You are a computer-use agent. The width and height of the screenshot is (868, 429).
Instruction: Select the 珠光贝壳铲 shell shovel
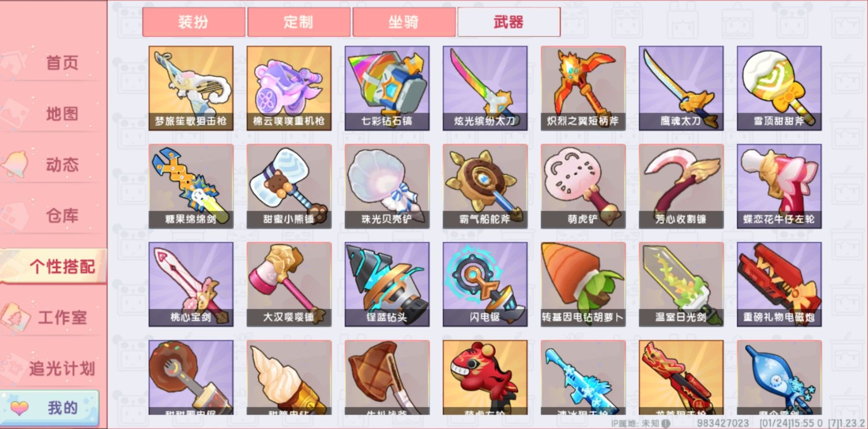point(387,186)
